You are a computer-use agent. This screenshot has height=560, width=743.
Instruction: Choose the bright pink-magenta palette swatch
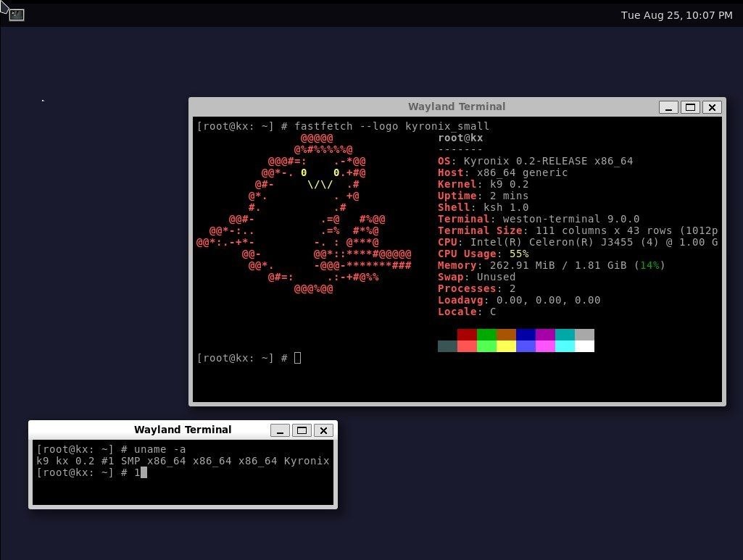point(545,346)
